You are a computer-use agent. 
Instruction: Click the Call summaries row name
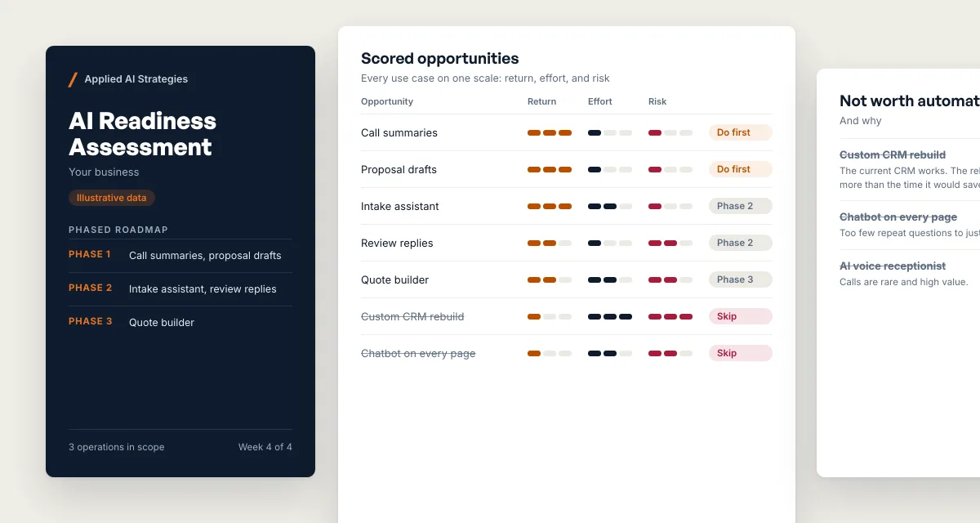tap(399, 133)
